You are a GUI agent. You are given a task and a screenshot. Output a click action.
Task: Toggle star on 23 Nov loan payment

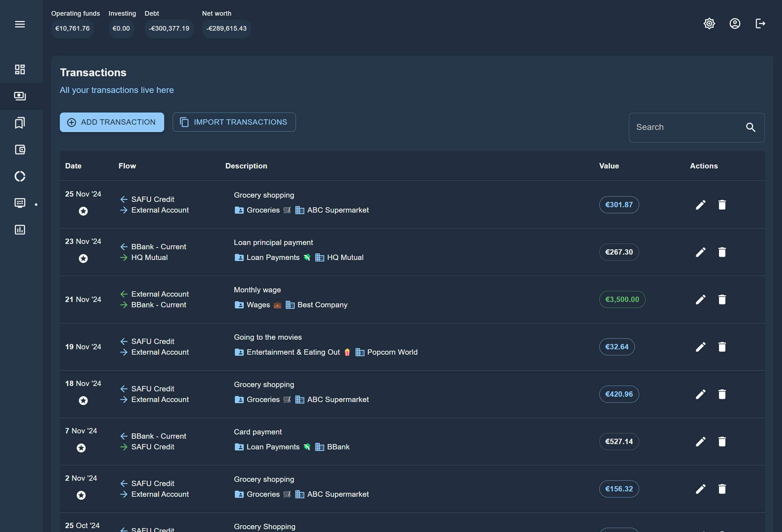coord(83,259)
